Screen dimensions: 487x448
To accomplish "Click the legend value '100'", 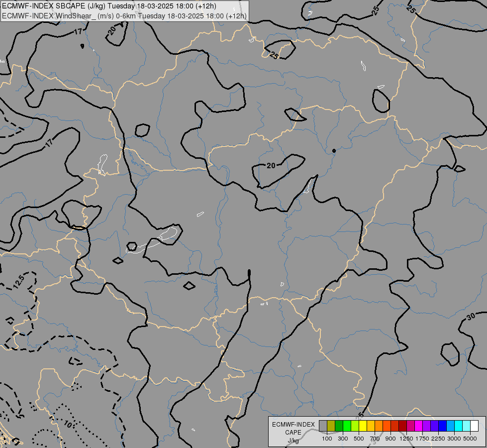I will tap(327, 439).
